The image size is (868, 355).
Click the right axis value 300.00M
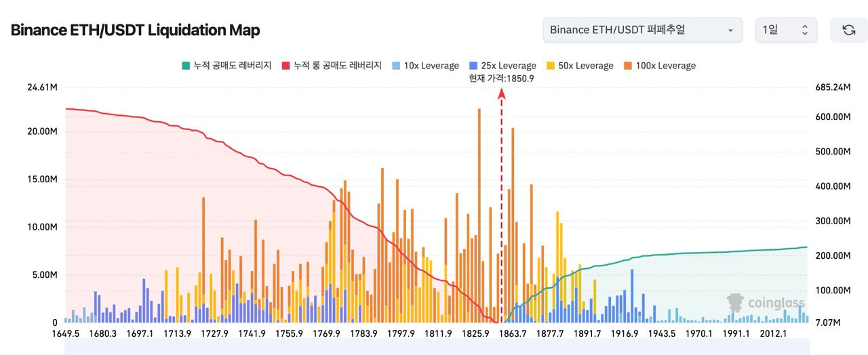pos(831,221)
